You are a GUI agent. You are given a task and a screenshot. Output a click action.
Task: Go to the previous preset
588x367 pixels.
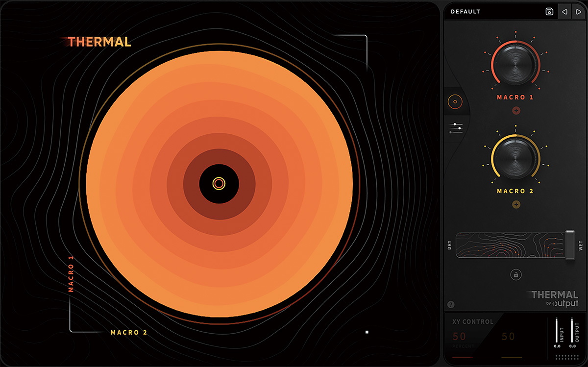pos(564,12)
